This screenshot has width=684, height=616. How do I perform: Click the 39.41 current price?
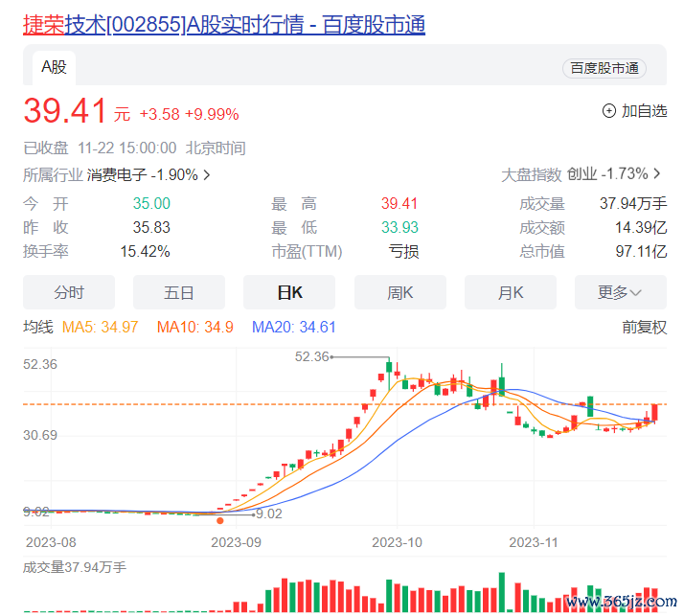point(64,111)
